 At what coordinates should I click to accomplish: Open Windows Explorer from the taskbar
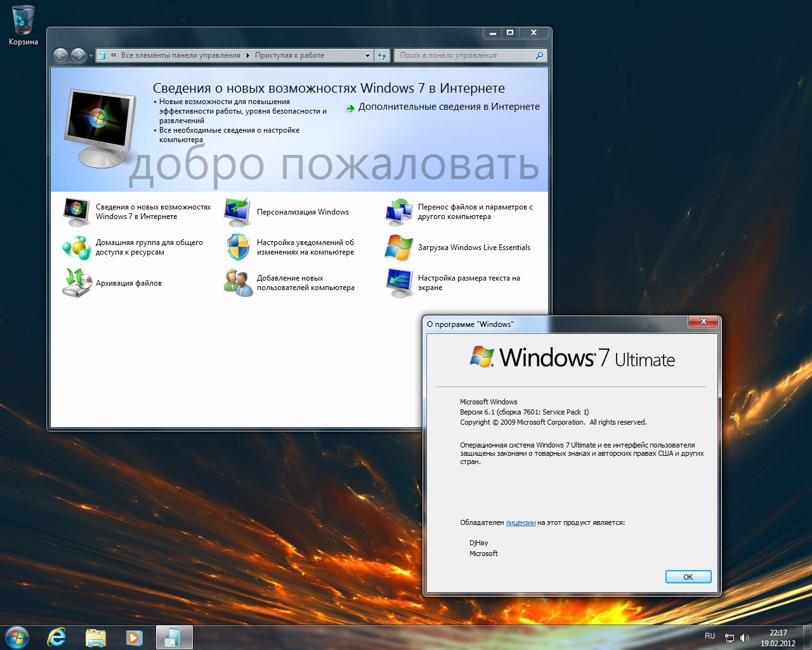(x=95, y=637)
